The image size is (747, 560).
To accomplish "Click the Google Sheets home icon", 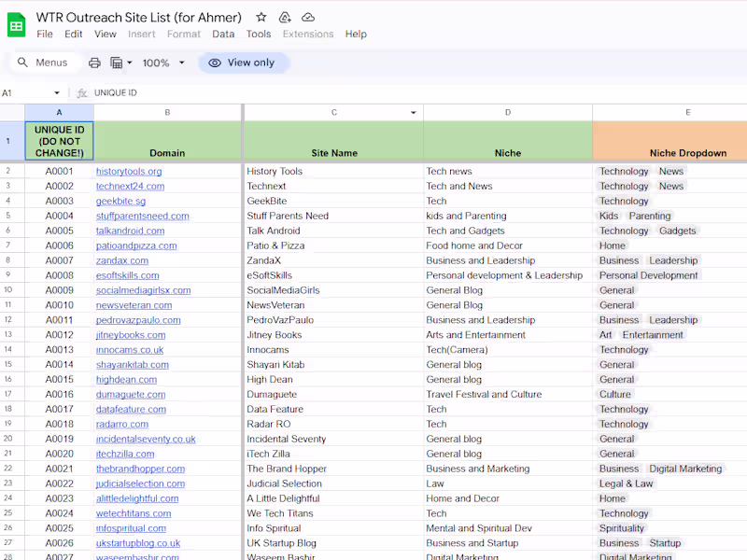I will pos(17,25).
